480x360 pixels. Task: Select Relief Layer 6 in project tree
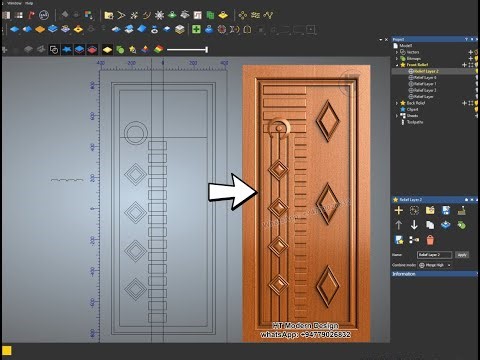coord(425,77)
